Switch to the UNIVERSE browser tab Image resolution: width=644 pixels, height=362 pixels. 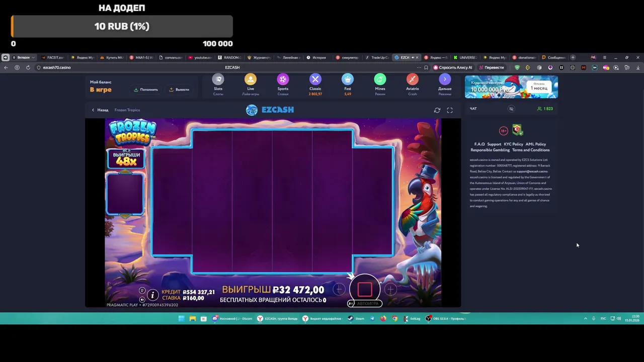click(465, 57)
